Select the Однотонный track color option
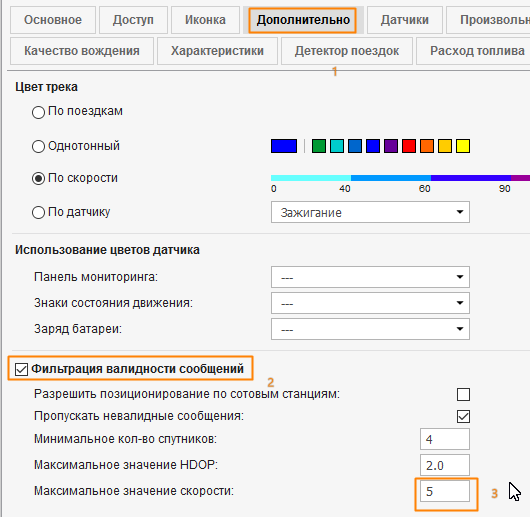This screenshot has height=517, width=530. (38, 146)
